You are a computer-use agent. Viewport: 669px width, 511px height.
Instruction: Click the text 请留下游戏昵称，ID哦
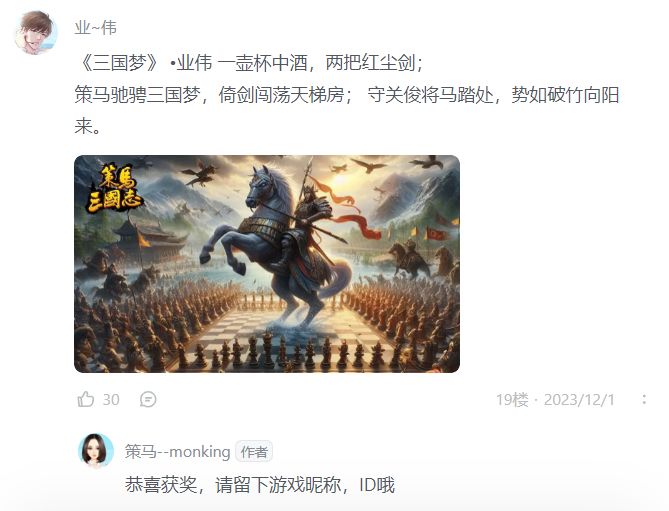coord(305,485)
